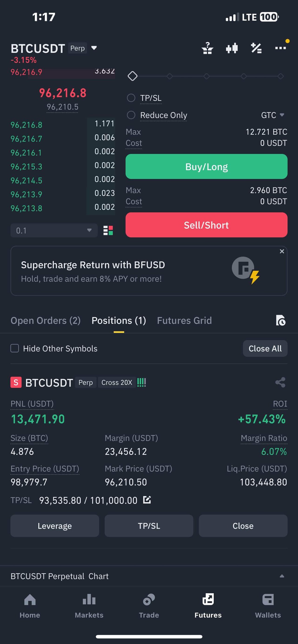Check the Hide Other Symbols checkbox
Screen dimensions: 298x644
click(15, 348)
